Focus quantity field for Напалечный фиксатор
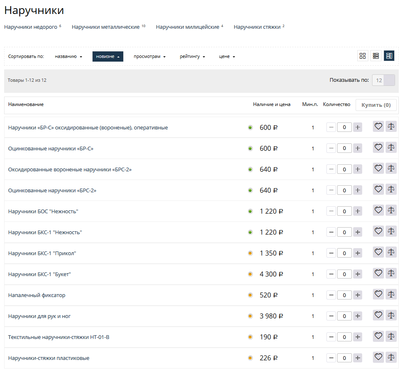400x371 pixels. click(344, 295)
